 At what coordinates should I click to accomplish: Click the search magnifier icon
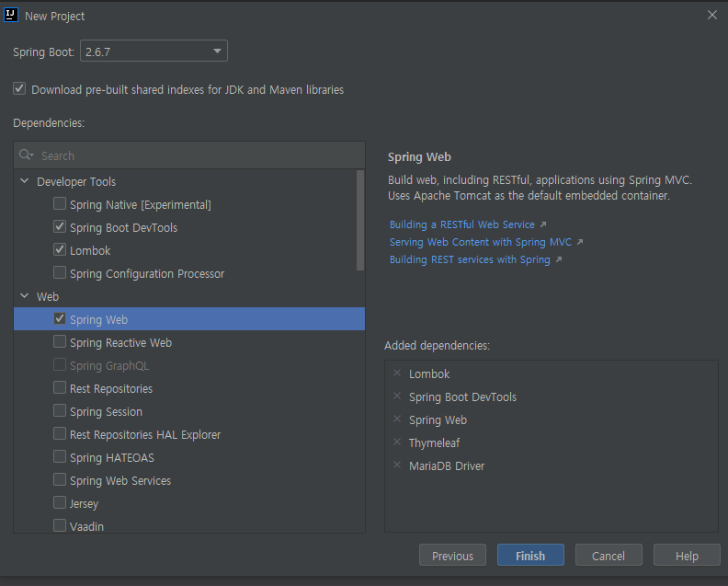(26, 155)
